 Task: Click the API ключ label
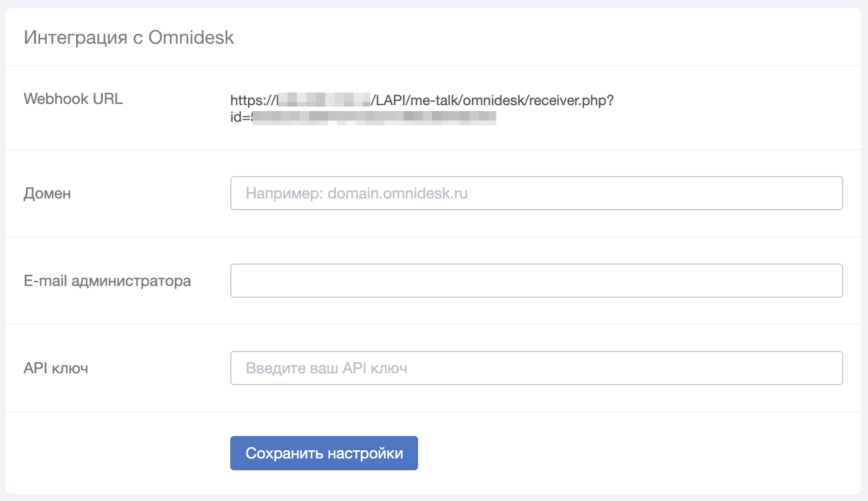tap(56, 368)
